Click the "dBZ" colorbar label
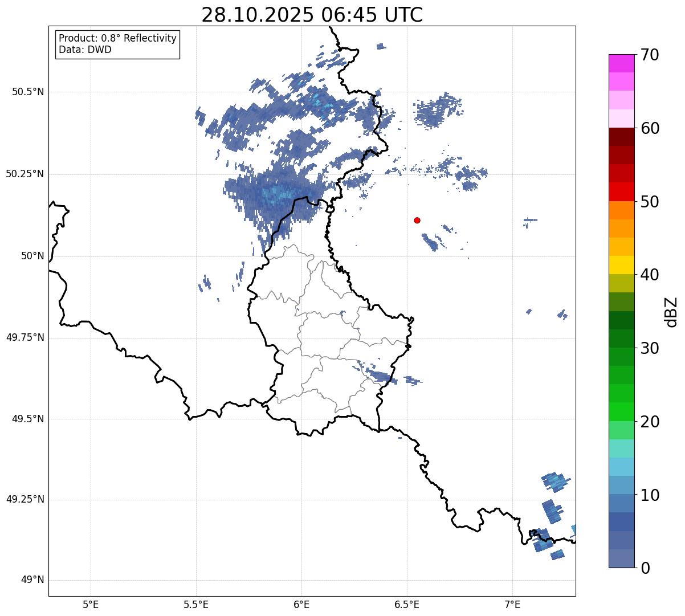This screenshot has width=685, height=616. point(671,311)
